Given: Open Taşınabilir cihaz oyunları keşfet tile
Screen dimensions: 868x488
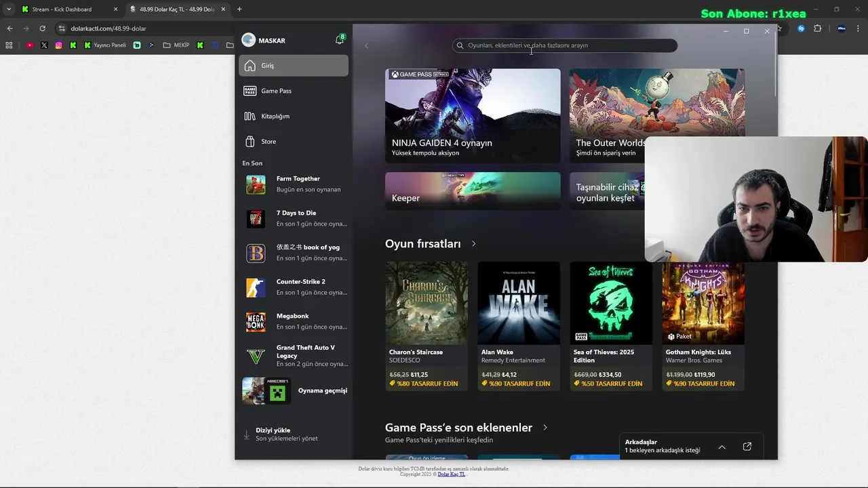Looking at the screenshot, I should (606, 190).
